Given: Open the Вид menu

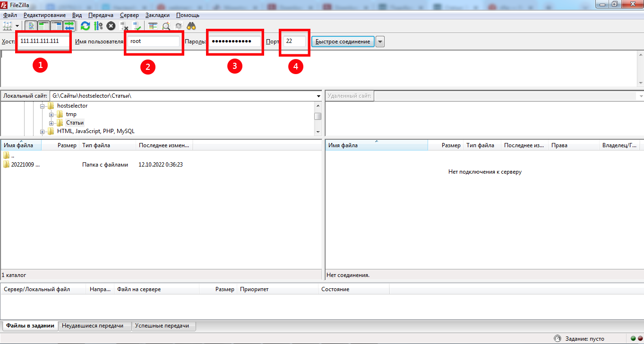Looking at the screenshot, I should [77, 15].
